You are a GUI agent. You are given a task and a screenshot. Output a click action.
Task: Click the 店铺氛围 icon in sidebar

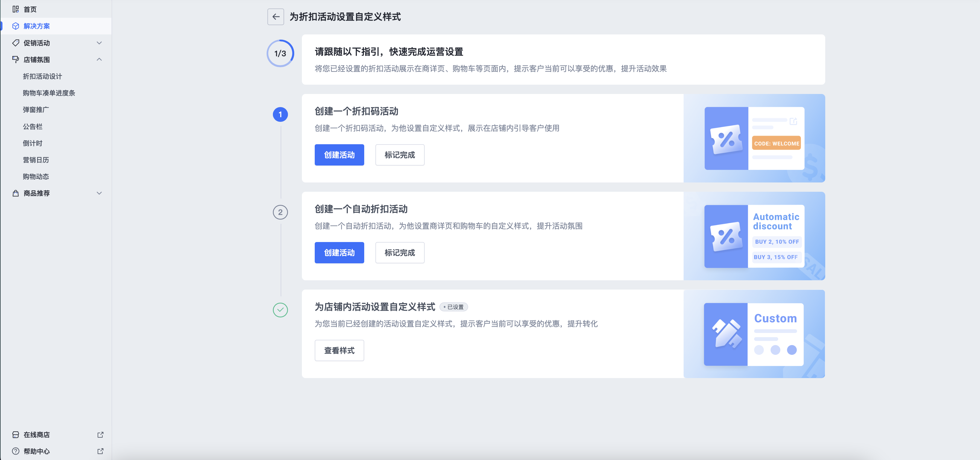(x=16, y=59)
